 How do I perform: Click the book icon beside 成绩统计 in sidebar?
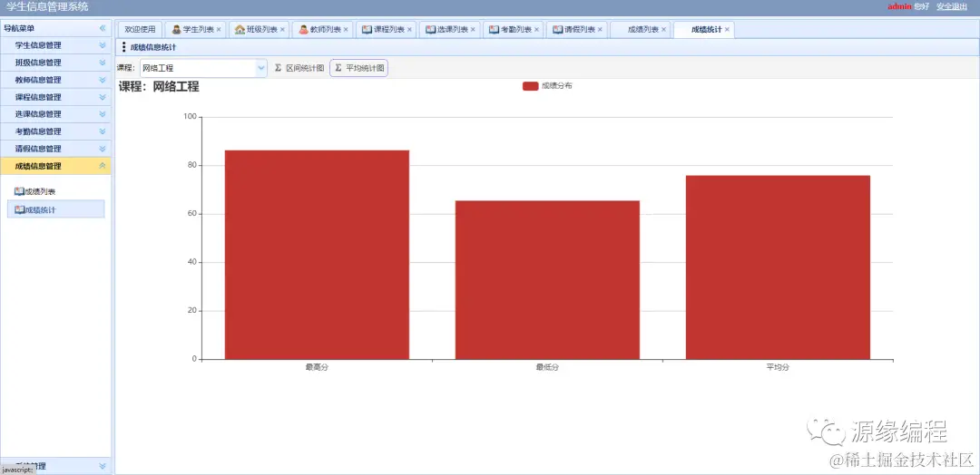click(19, 209)
